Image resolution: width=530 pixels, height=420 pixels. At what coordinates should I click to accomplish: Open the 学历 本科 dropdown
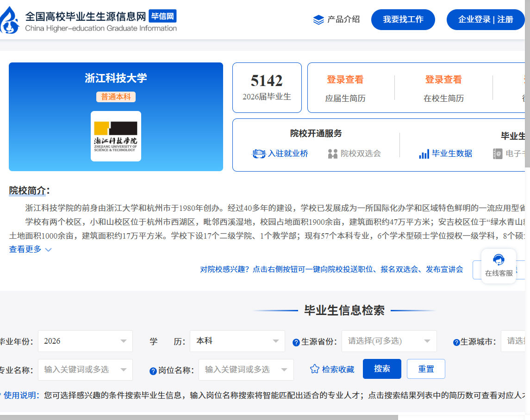pos(237,341)
